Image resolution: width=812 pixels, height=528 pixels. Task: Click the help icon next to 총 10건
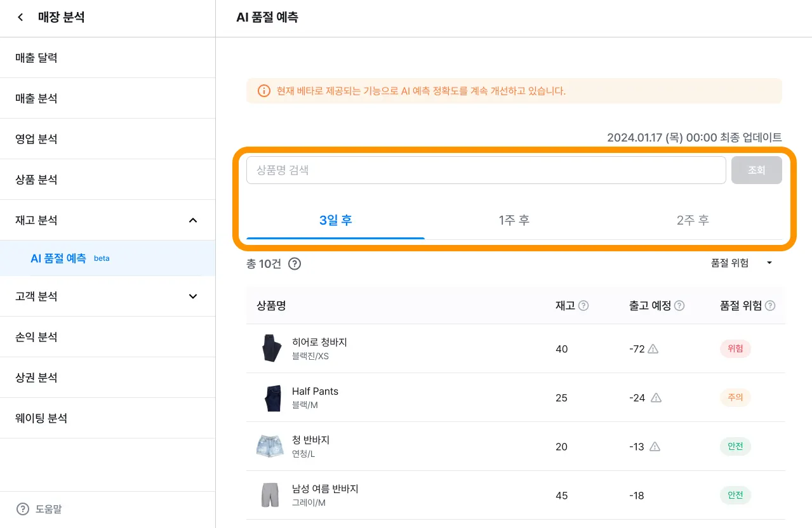295,263
